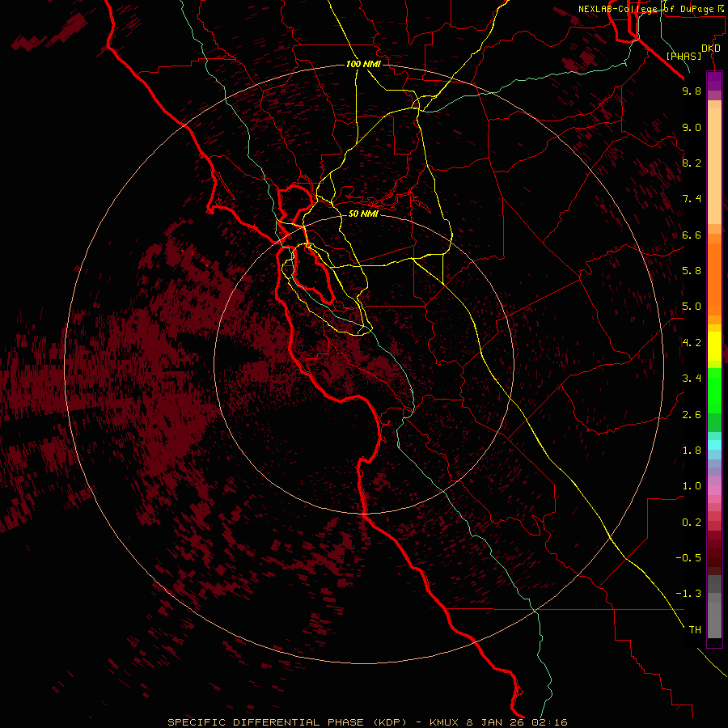
Task: Click the 2.6 legend value
Action: pyautogui.click(x=692, y=415)
